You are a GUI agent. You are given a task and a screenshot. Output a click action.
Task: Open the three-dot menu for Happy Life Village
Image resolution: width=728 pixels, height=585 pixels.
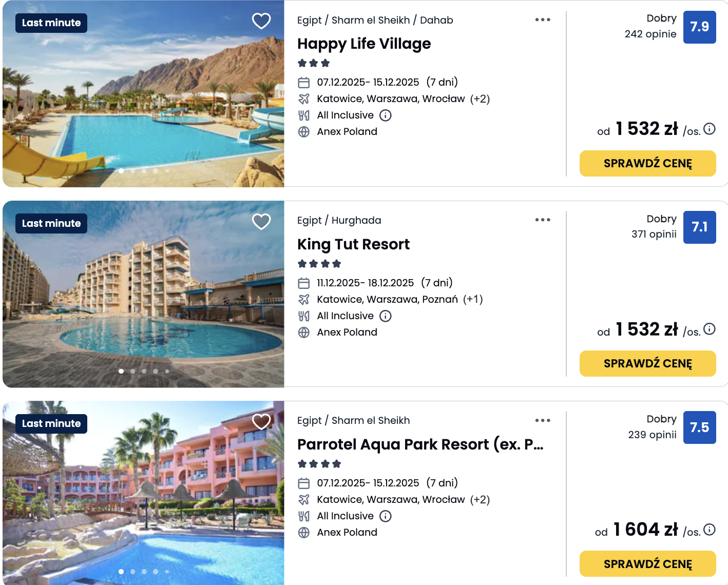(543, 19)
